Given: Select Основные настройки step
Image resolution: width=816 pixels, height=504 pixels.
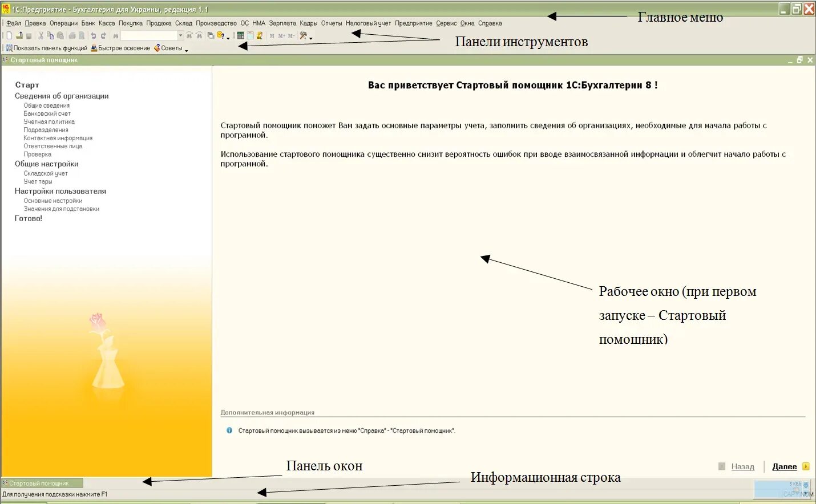Looking at the screenshot, I should coord(52,201).
